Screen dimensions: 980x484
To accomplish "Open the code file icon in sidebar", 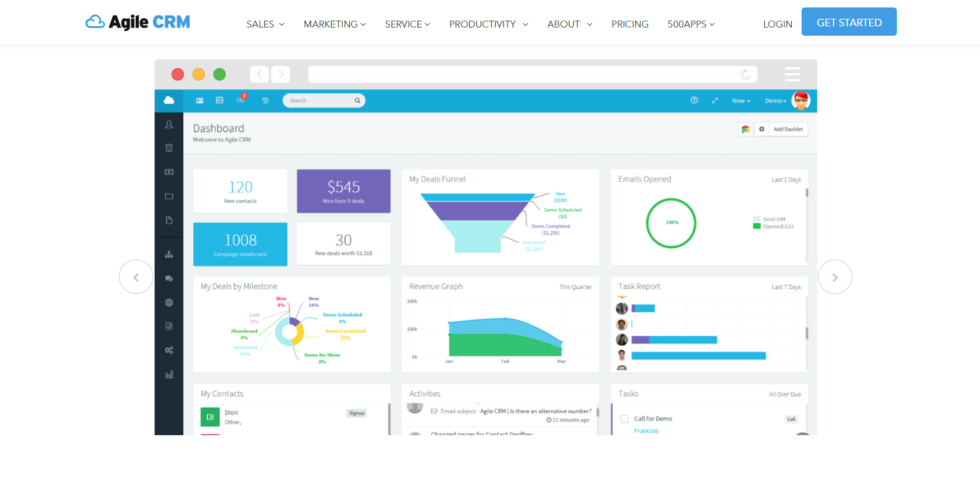I will 169,326.
